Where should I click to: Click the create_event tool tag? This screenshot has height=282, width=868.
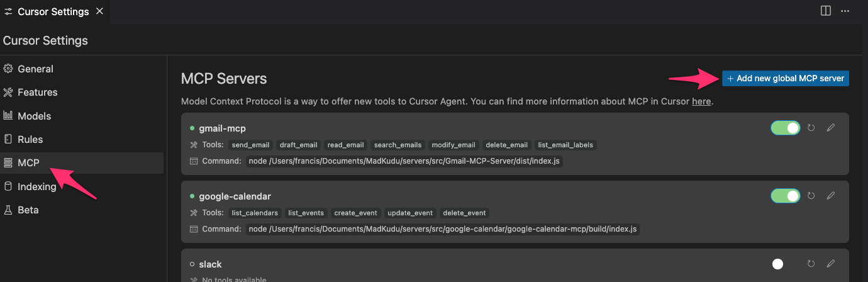pos(355,213)
